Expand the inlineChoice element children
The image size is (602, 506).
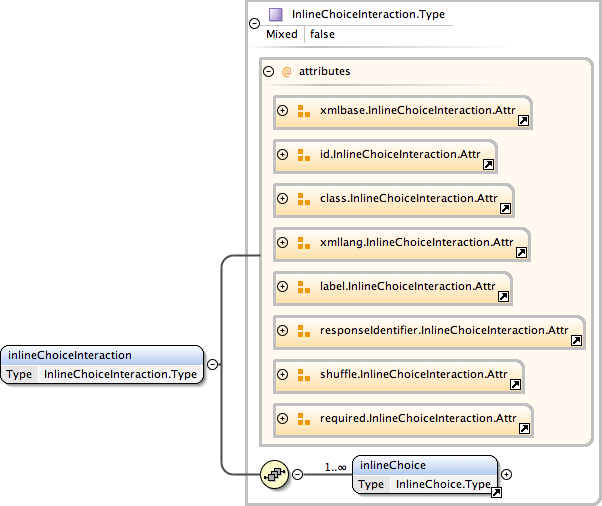[x=506, y=474]
